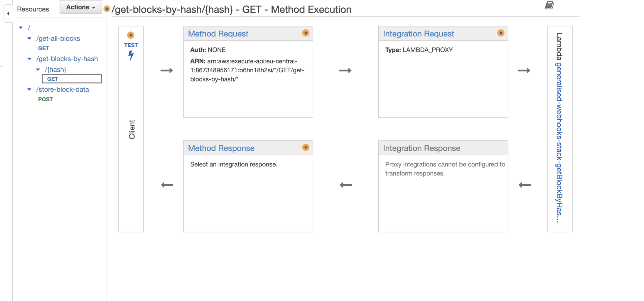The width and height of the screenshot is (644, 301).
Task: Collapse the /get-all-blocks resource
Action: coord(29,39)
